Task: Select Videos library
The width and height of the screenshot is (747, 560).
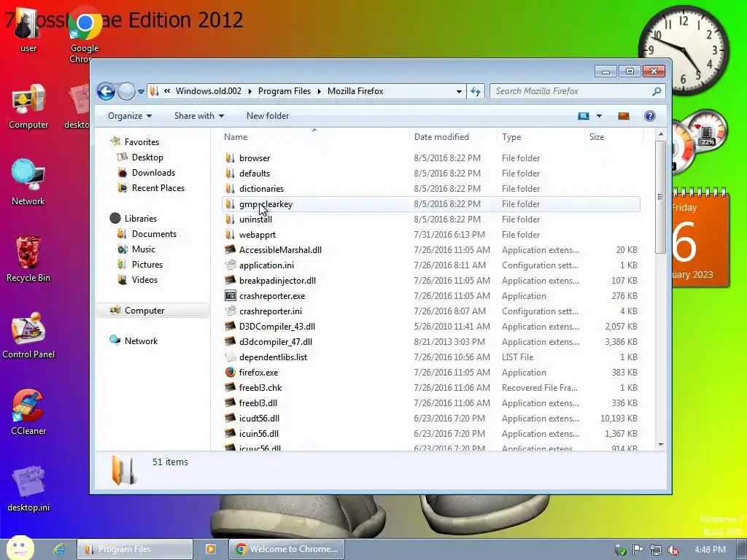Action: [144, 279]
